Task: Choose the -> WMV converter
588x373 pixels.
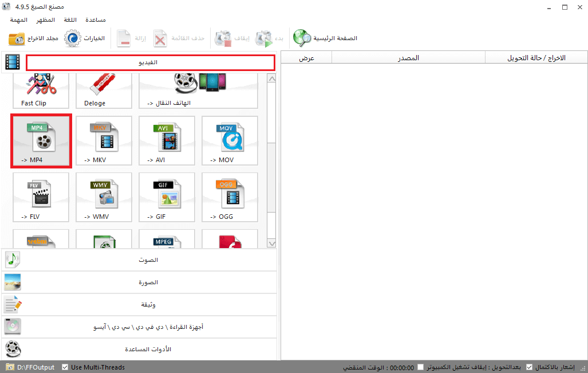Action: click(x=104, y=197)
